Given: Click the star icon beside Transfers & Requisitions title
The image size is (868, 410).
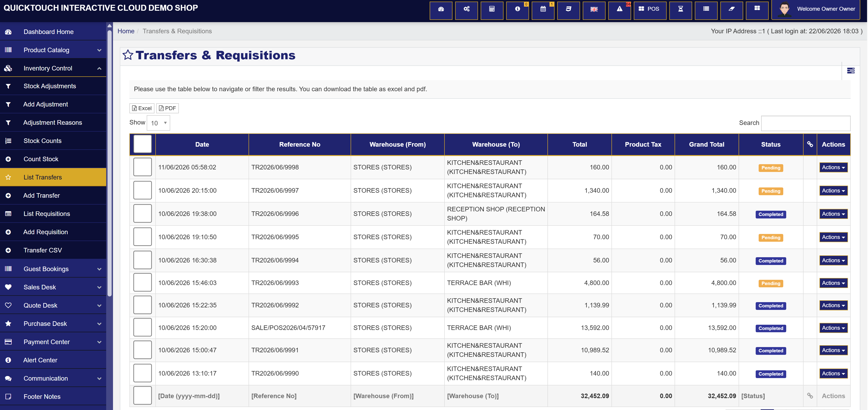Looking at the screenshot, I should (128, 55).
